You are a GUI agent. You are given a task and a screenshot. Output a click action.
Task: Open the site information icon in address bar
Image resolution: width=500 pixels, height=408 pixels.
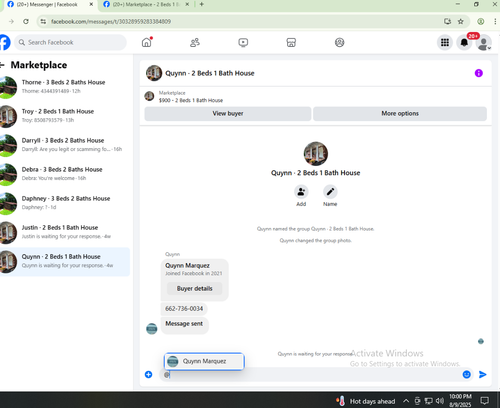pos(43,21)
